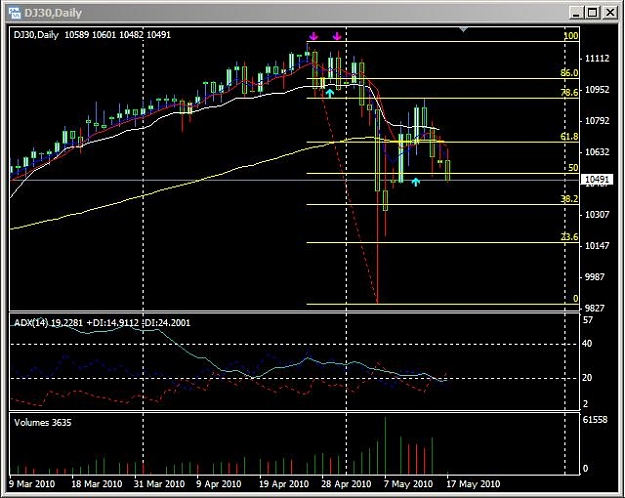
Task: Click the cyan up arrow near 10491 level
Action: click(x=416, y=182)
